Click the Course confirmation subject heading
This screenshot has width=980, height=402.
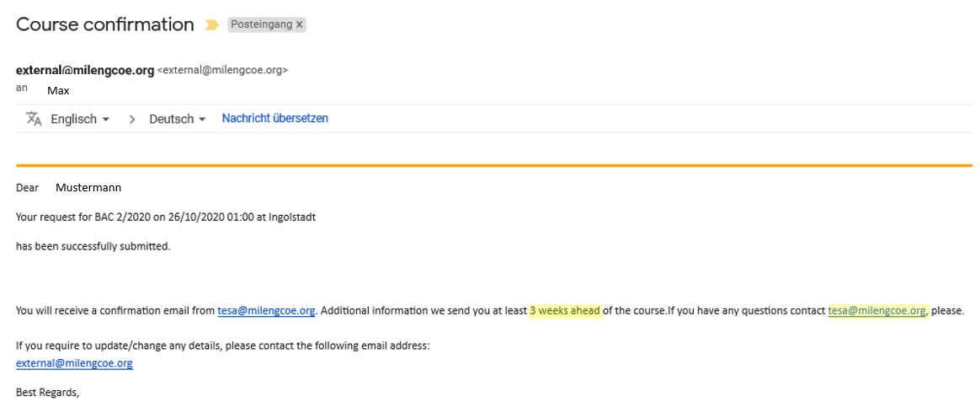click(x=105, y=24)
